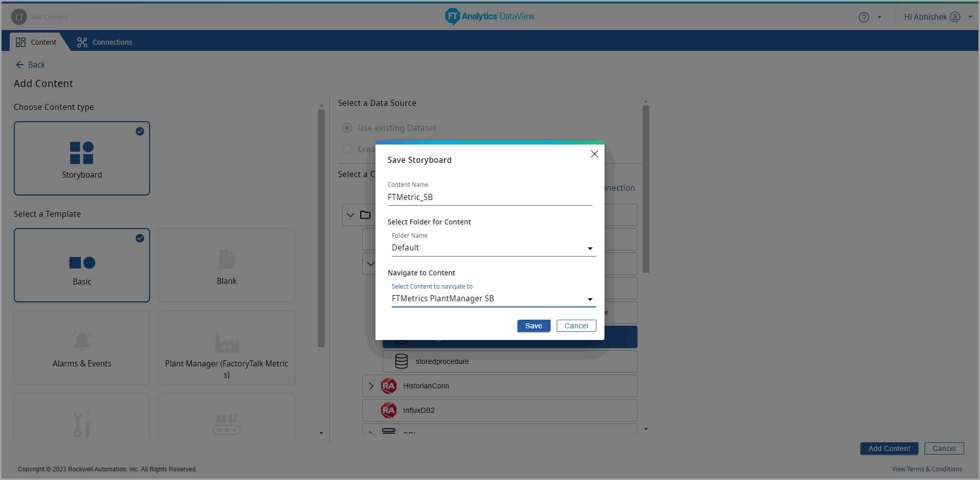Expand the HistorianConn connection node

tap(371, 386)
